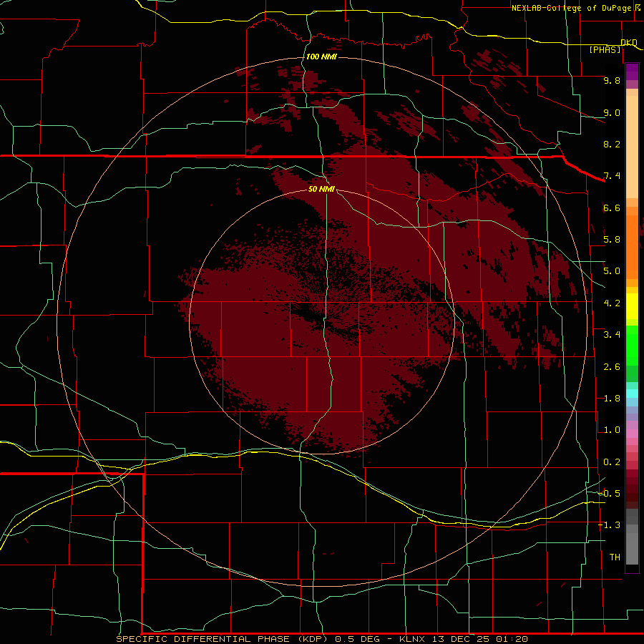
Task: Select the [PHAS] unit label above color bar
Action: (605, 49)
